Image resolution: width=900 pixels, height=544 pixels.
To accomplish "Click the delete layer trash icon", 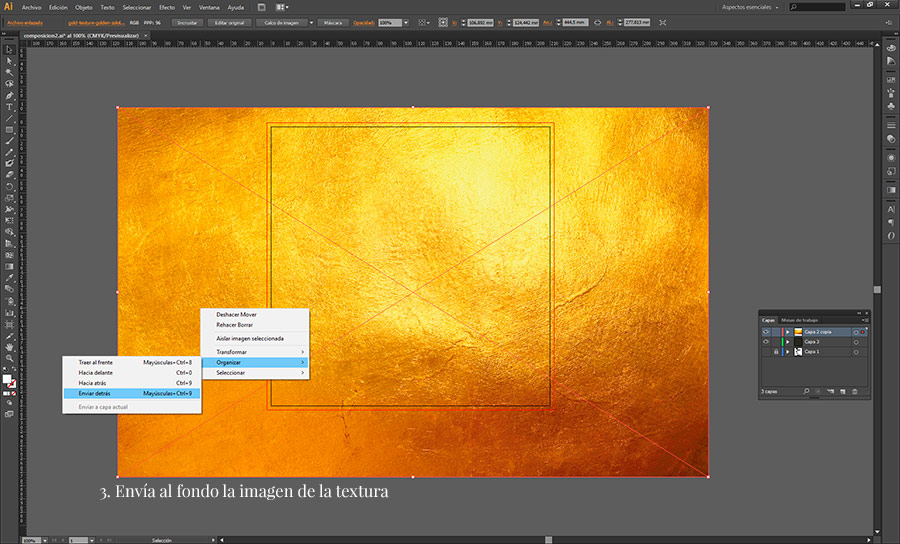I will point(854,391).
